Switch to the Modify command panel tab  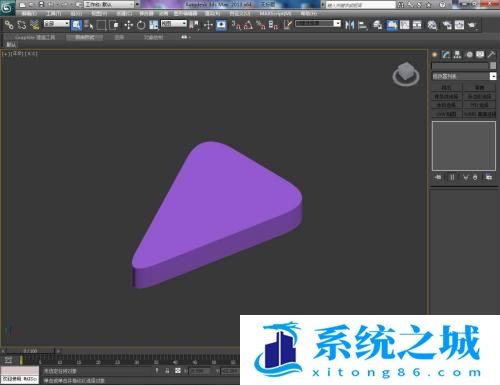click(446, 54)
